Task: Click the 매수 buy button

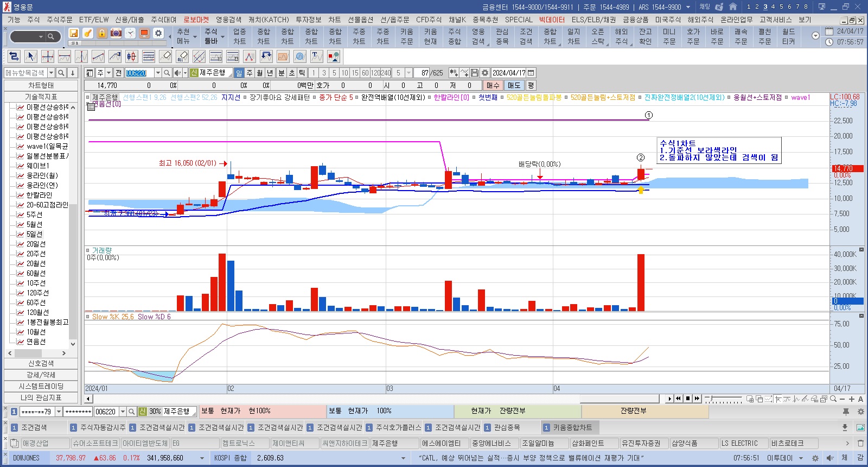Action: (493, 85)
